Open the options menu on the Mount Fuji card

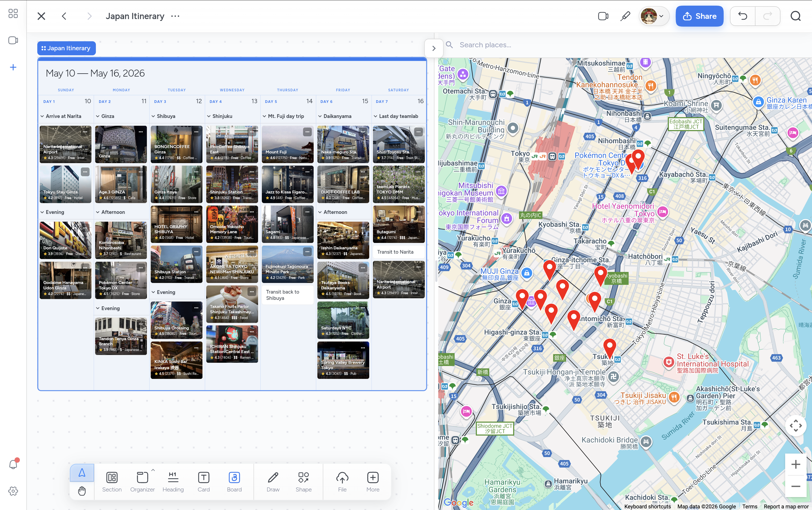click(x=307, y=132)
